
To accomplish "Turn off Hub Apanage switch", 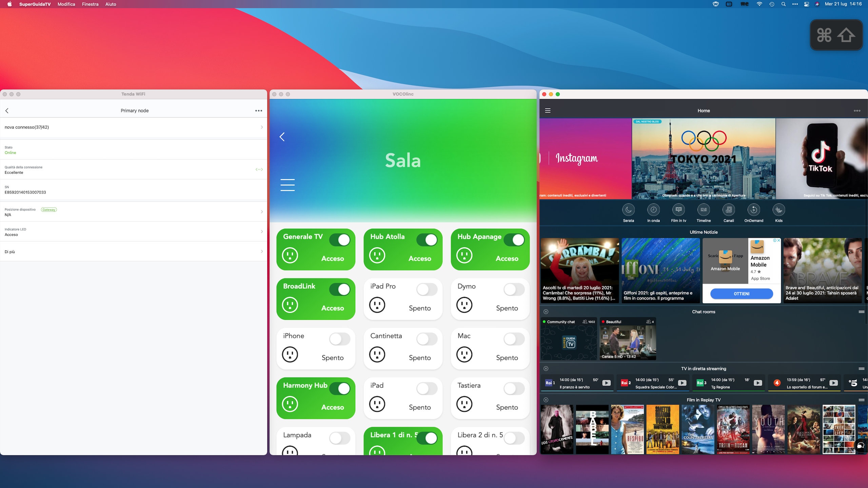I will pos(514,240).
